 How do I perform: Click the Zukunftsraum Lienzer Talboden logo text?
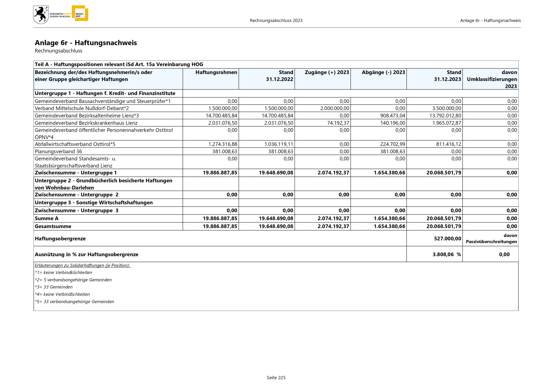tap(60, 15)
